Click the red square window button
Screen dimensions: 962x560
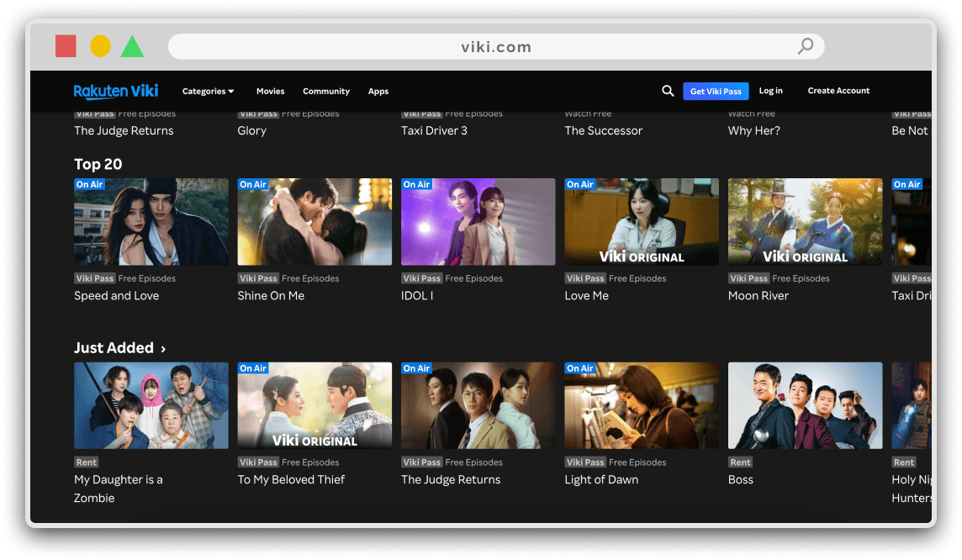[x=66, y=46]
